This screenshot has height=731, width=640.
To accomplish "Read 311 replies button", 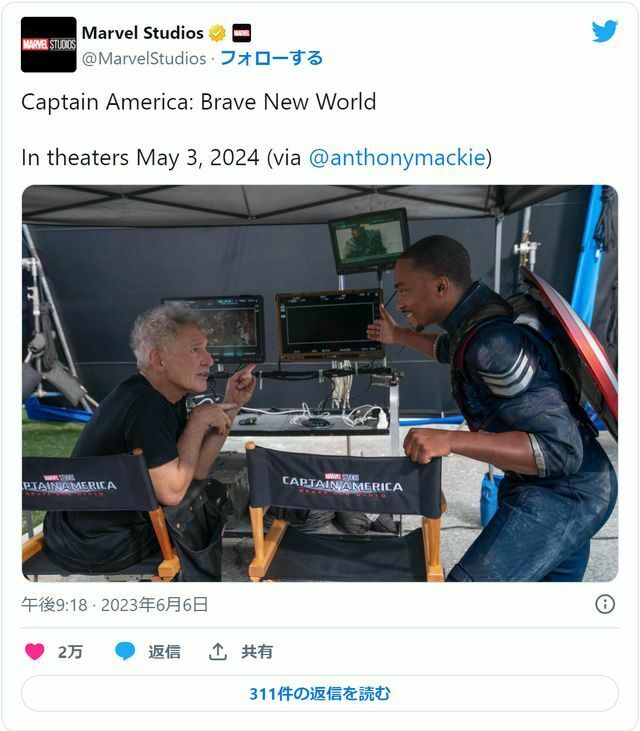I will coord(320,693).
